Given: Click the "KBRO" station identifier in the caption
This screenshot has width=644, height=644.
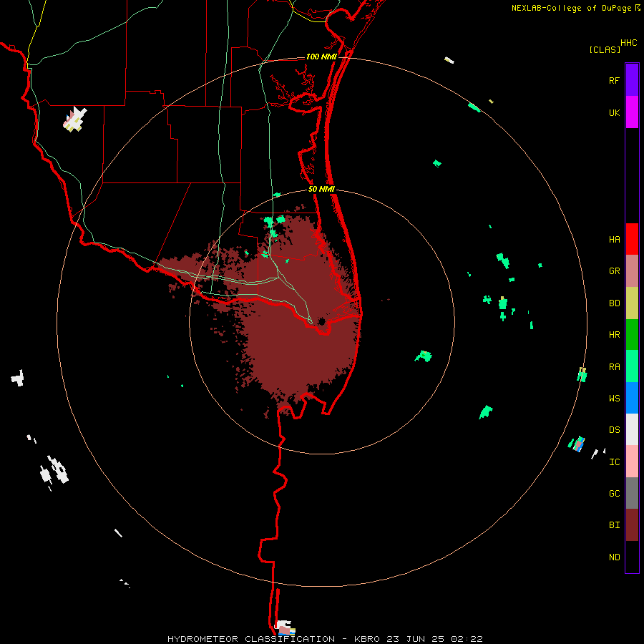Looking at the screenshot, I should (x=366, y=639).
